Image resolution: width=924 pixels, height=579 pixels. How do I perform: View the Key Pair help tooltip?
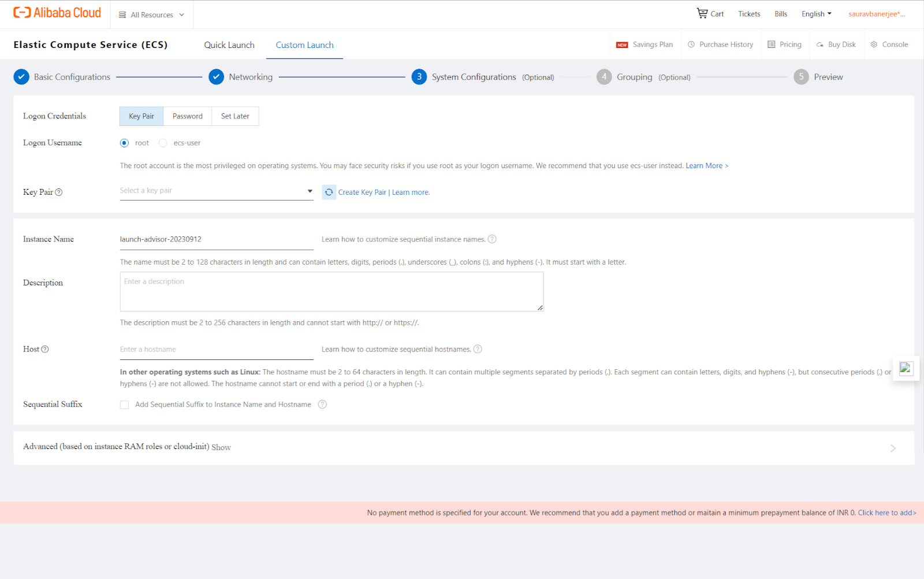coord(58,192)
